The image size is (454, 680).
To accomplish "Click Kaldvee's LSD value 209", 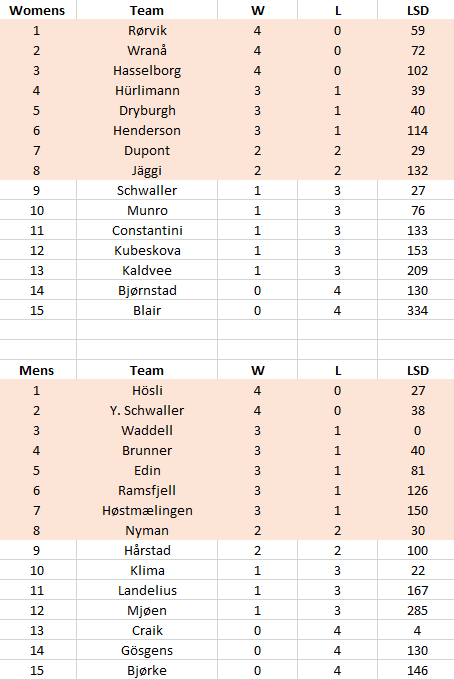I will coord(417,270).
